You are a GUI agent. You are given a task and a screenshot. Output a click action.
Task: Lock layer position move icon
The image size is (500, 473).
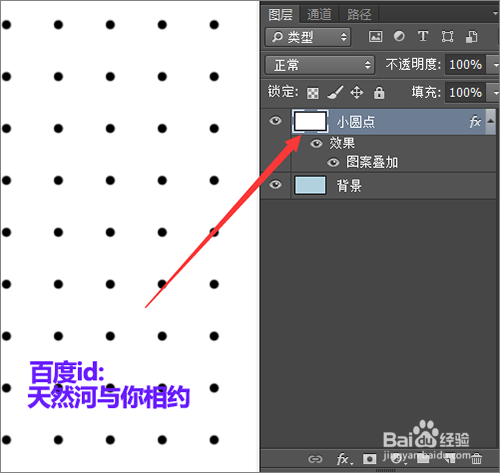pos(356,93)
